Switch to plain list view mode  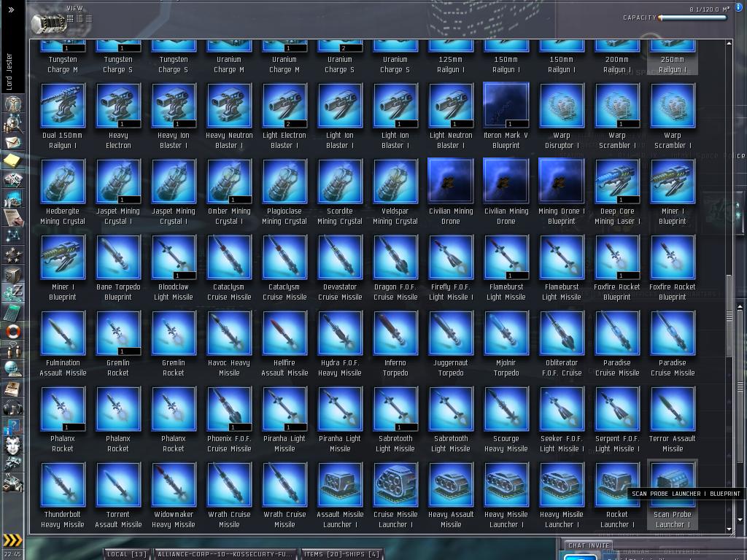pos(89,18)
